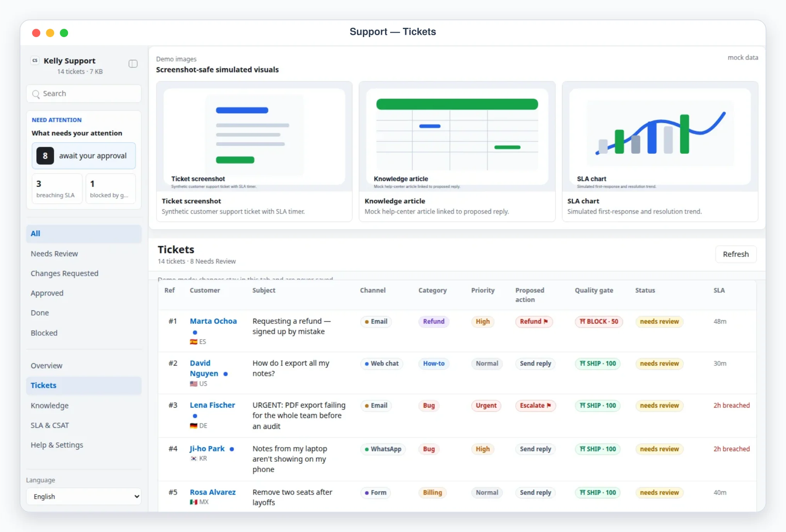Click into the Search field

click(x=84, y=94)
